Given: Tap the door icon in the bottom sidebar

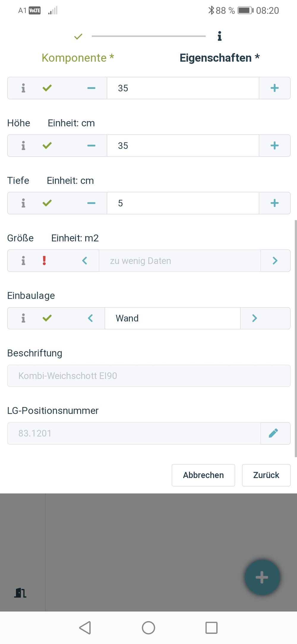Looking at the screenshot, I should (x=20, y=593).
